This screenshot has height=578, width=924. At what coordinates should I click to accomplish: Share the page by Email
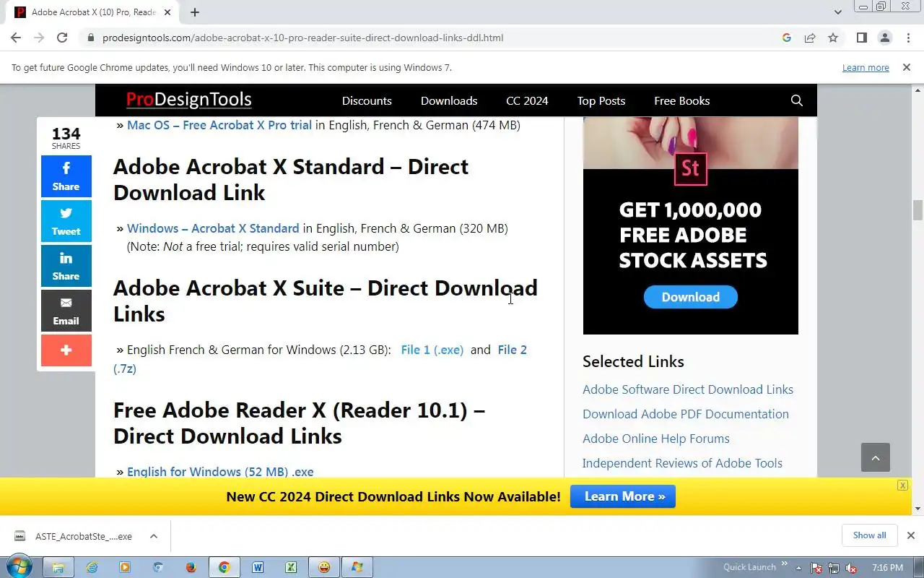pyautogui.click(x=66, y=311)
